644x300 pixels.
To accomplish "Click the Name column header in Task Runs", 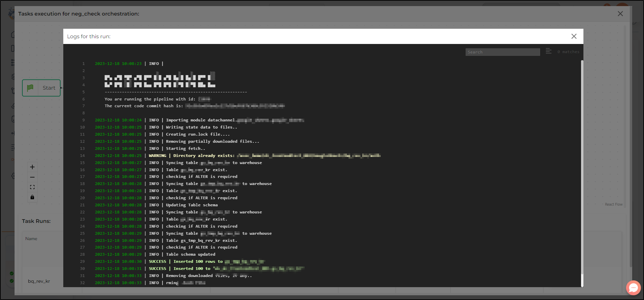I will pyautogui.click(x=31, y=238).
